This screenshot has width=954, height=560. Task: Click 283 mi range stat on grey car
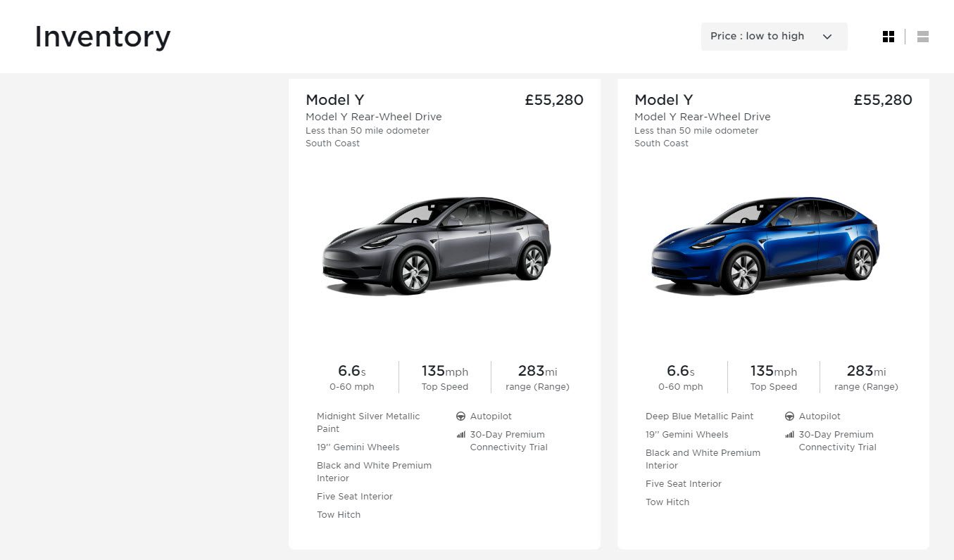click(x=537, y=377)
